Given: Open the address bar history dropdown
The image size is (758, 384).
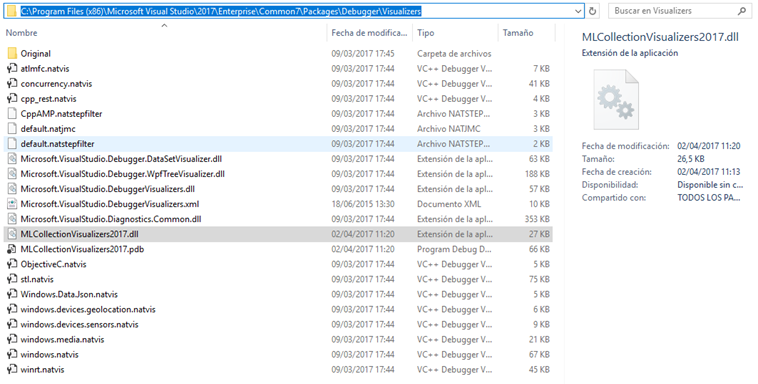Looking at the screenshot, I should [578, 11].
